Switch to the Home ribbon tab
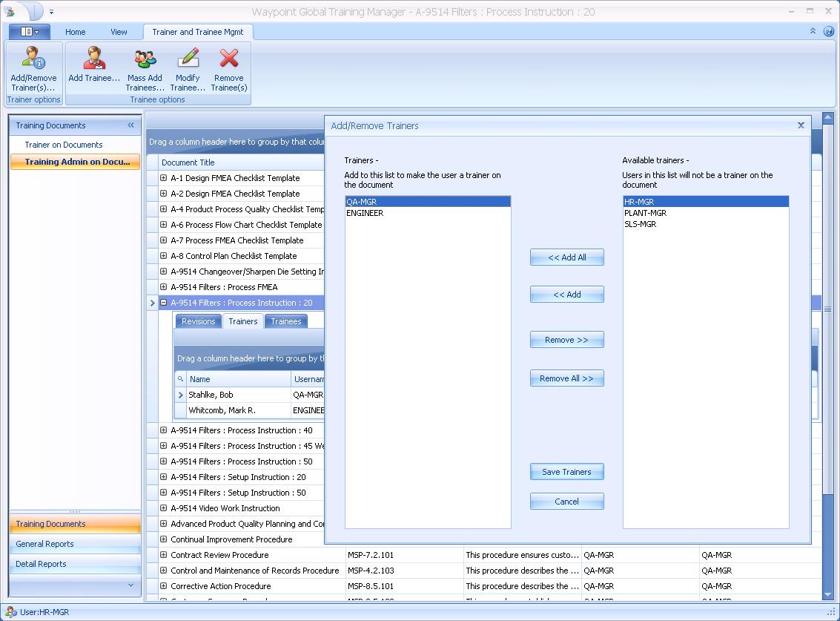This screenshot has width=840, height=621. 76,32
